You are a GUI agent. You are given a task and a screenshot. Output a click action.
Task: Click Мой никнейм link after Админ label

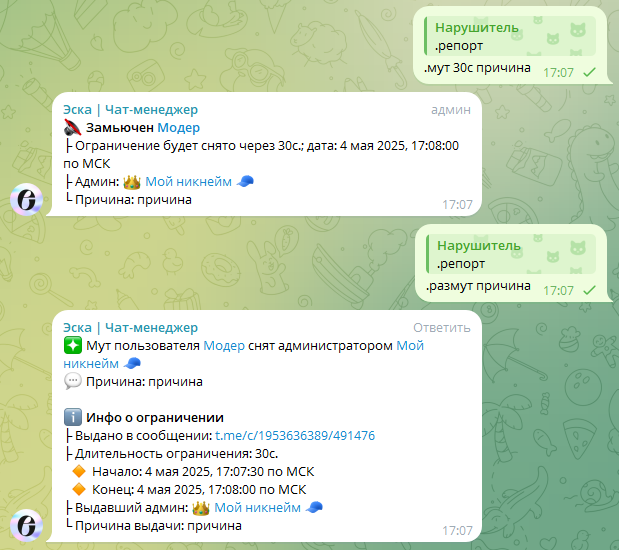click(x=188, y=182)
